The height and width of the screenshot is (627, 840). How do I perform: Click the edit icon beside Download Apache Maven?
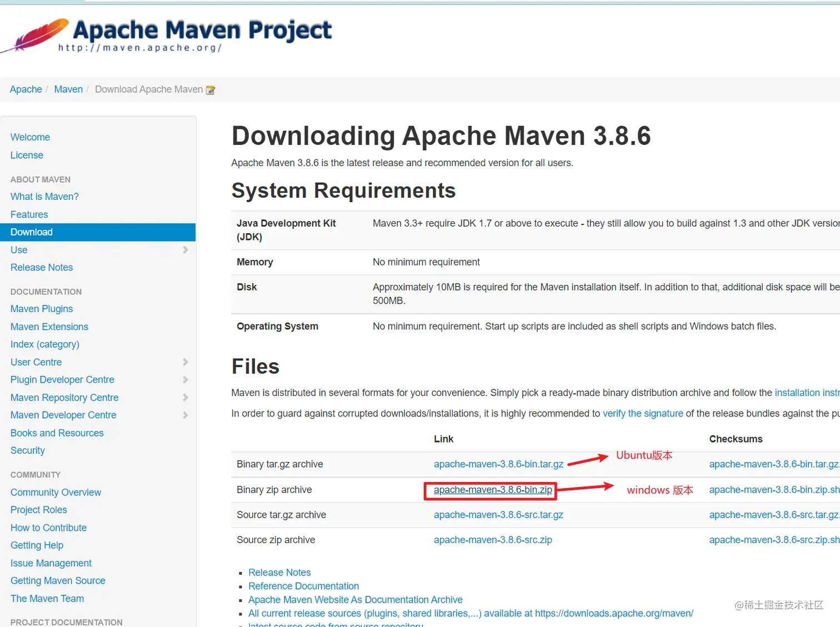click(x=211, y=90)
